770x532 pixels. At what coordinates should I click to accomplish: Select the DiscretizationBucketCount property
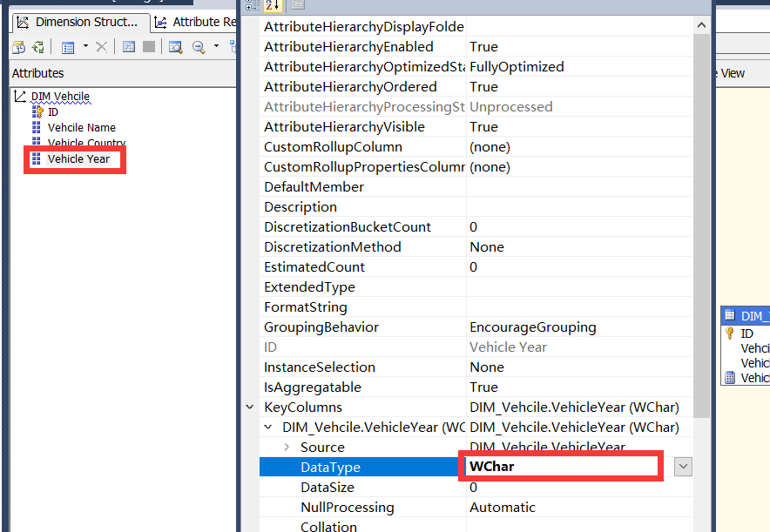[348, 226]
